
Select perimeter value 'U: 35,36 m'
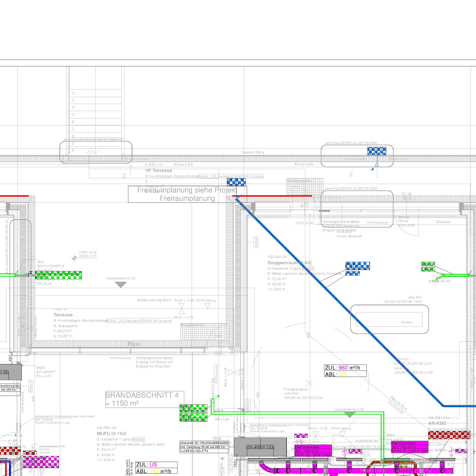point(276,284)
